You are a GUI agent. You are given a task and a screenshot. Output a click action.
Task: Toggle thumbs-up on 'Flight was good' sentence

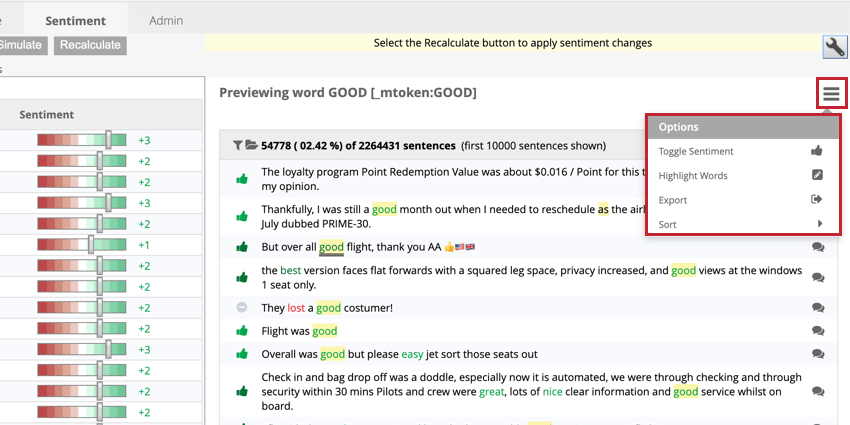coord(242,331)
